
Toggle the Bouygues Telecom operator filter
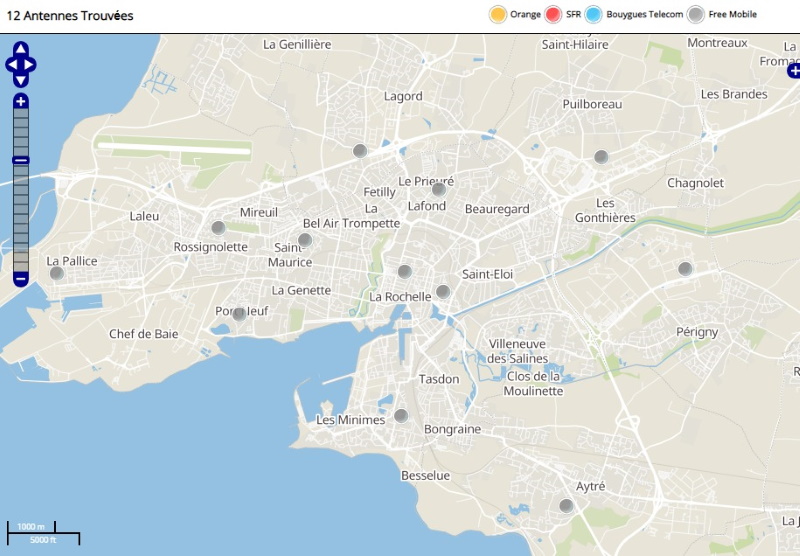click(594, 14)
